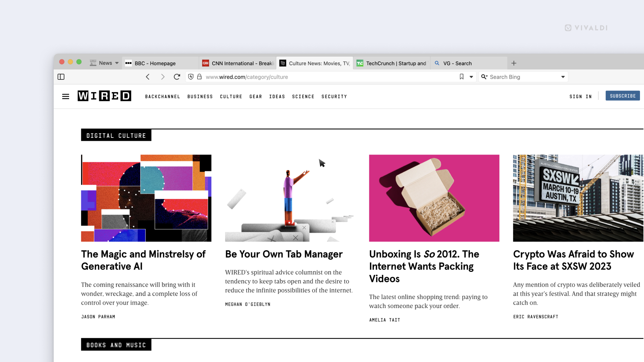
Task: Open the Ideas section
Action: [277, 97]
